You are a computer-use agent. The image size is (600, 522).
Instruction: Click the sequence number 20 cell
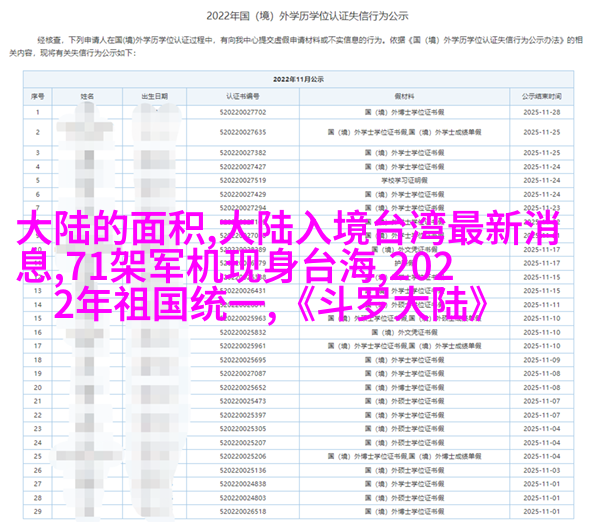click(x=38, y=388)
